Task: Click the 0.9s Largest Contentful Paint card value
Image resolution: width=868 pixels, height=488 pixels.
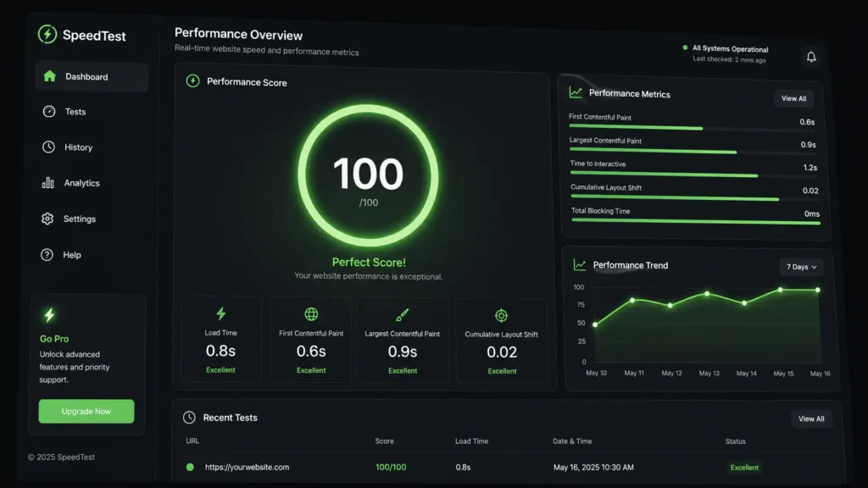Action: click(x=403, y=352)
